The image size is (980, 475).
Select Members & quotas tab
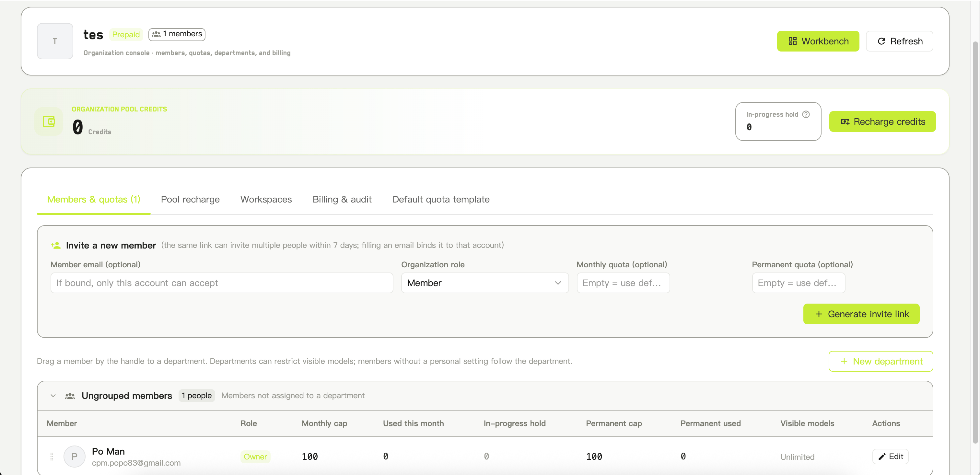coord(94,199)
